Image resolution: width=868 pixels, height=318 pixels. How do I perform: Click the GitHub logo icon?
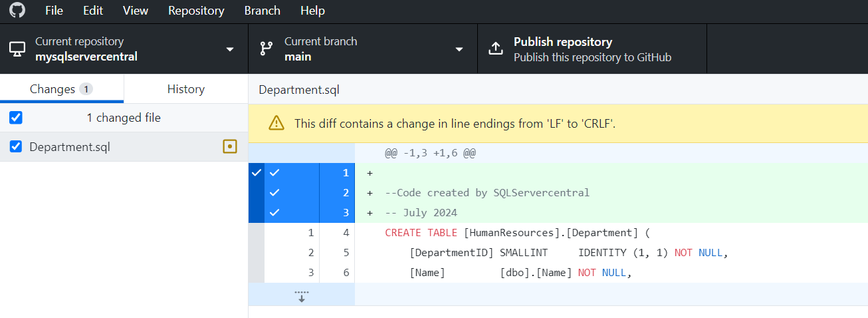click(17, 11)
